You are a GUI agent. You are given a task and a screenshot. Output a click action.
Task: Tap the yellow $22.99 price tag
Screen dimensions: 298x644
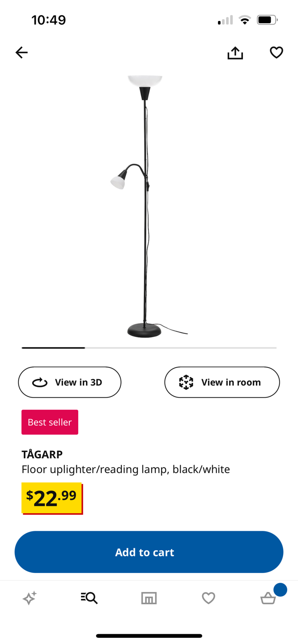52,498
